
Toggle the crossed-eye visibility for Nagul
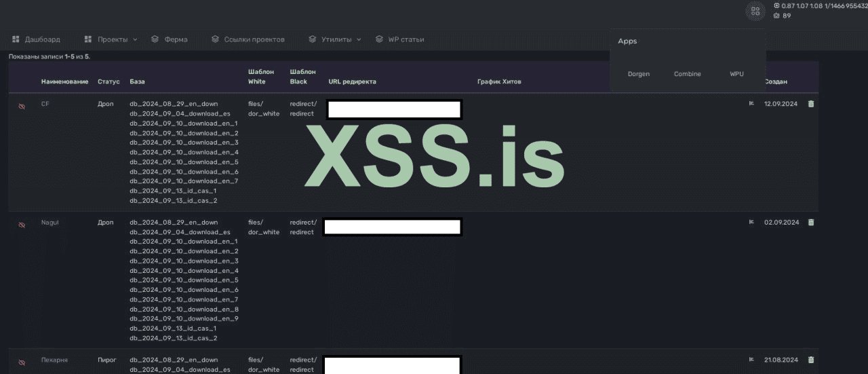tap(22, 225)
